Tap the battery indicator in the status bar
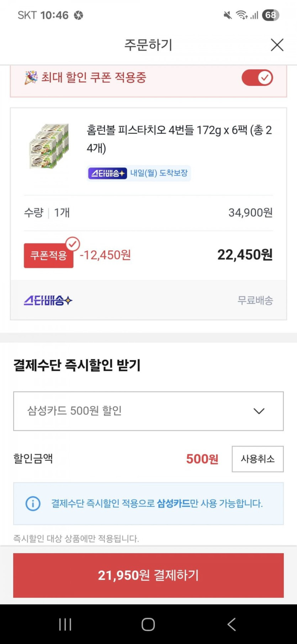Screen dimensions: 297x644 coord(270,15)
